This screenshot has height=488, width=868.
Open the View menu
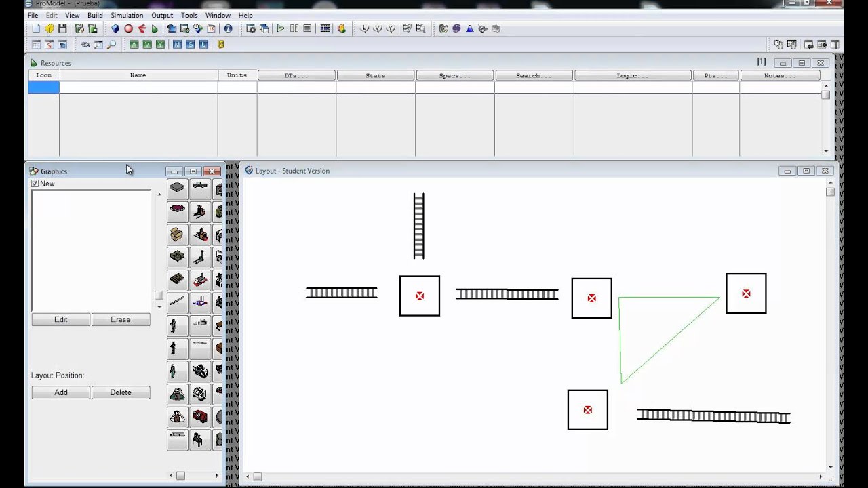pyautogui.click(x=72, y=15)
